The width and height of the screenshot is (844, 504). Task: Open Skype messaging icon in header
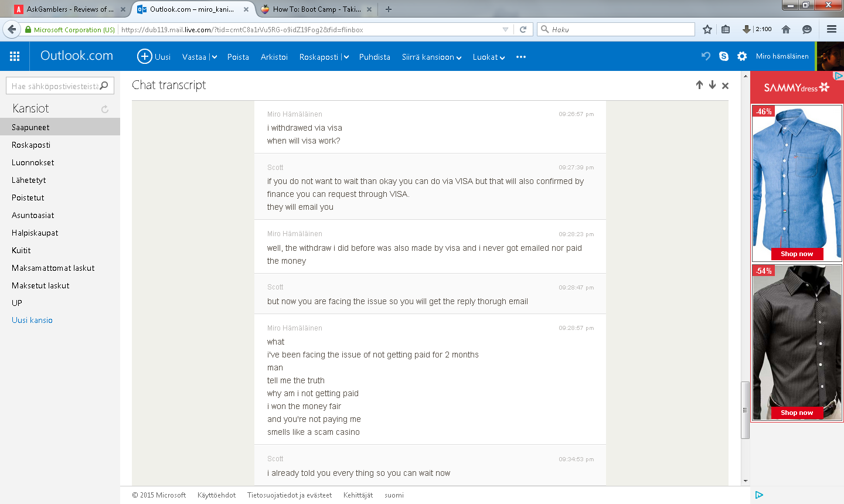pyautogui.click(x=724, y=56)
